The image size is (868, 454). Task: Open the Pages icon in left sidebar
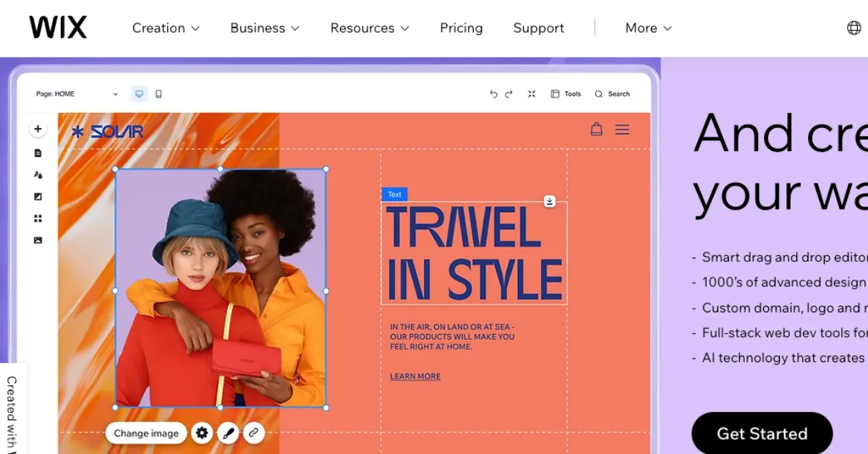tap(38, 153)
